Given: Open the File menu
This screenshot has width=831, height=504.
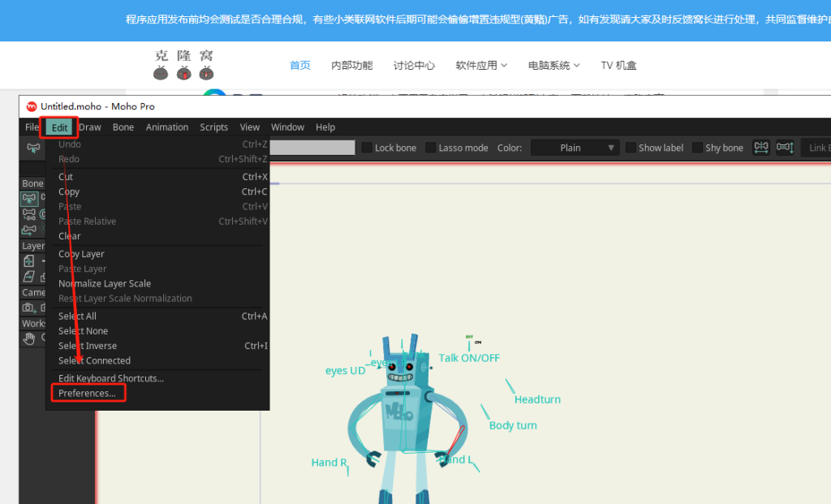Looking at the screenshot, I should pyautogui.click(x=32, y=127).
